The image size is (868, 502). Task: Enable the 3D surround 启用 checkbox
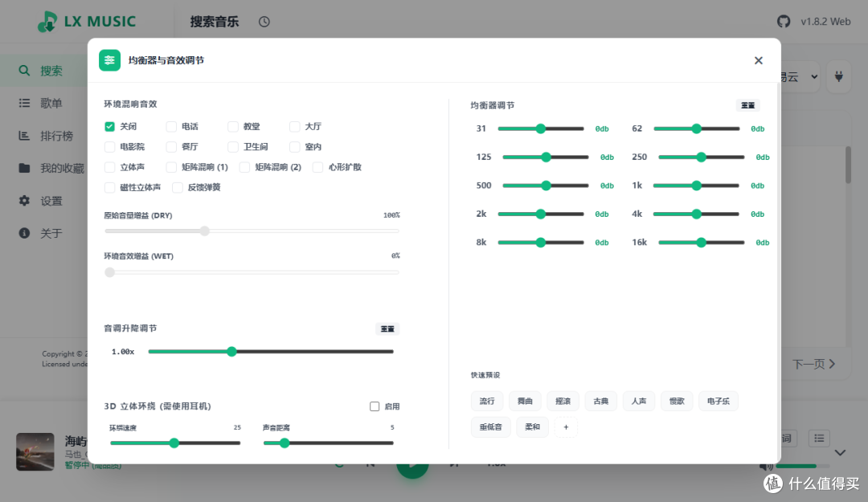375,406
